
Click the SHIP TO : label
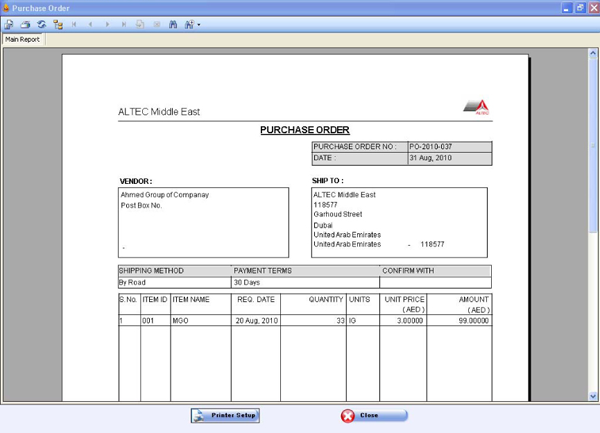click(x=328, y=181)
